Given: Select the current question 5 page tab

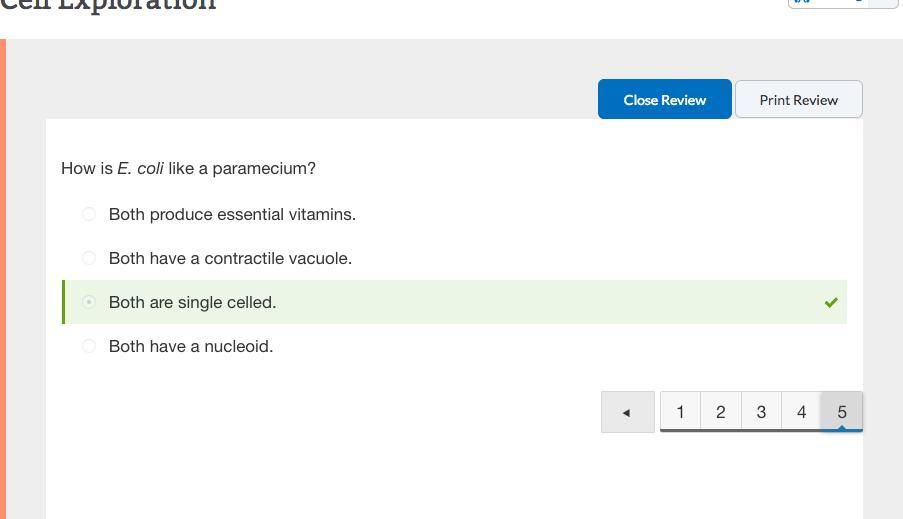Looking at the screenshot, I should pos(841,412).
